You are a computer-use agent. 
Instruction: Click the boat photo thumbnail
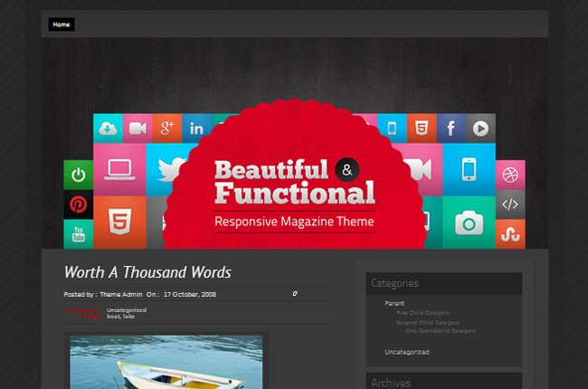[x=166, y=362]
